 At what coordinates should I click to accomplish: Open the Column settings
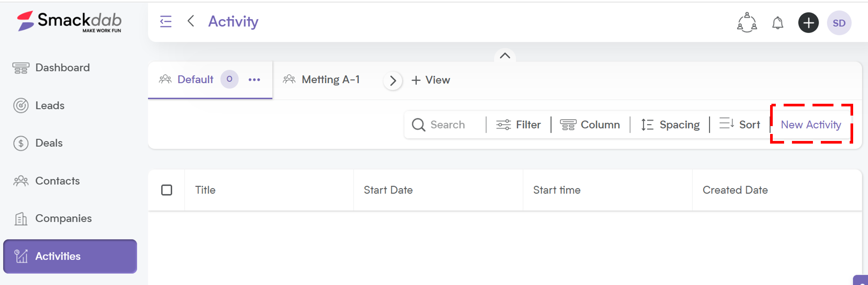pos(590,125)
